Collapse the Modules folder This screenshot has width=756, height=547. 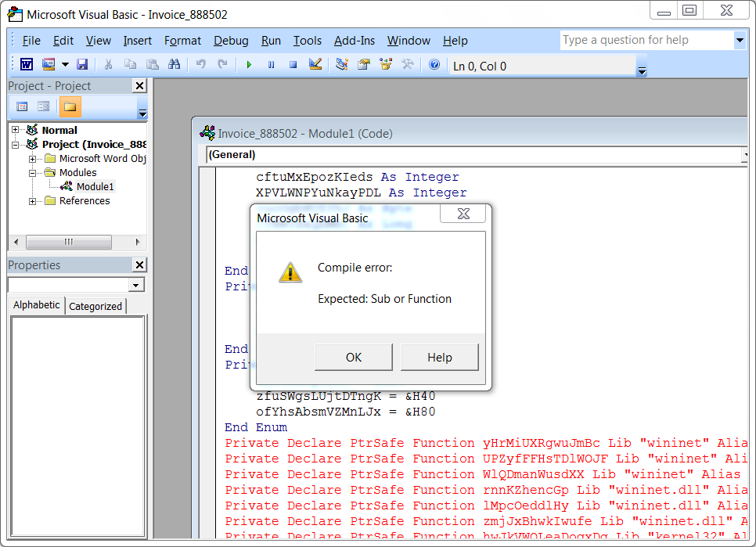point(32,172)
